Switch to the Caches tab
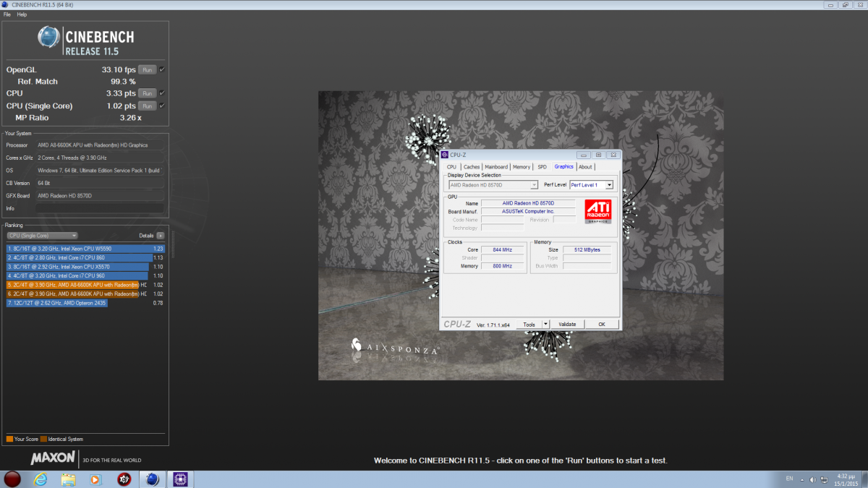868x488 pixels. coord(472,167)
